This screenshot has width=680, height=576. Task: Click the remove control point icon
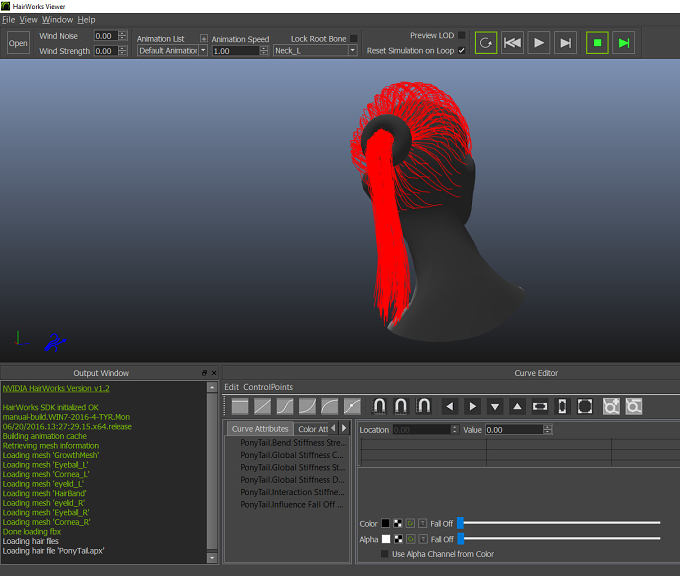[x=634, y=406]
